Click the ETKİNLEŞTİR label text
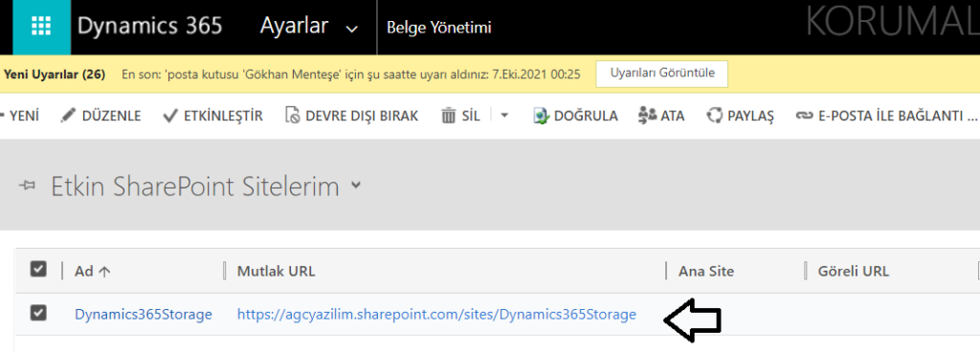Viewport: 980px width, 352px height. click(223, 116)
